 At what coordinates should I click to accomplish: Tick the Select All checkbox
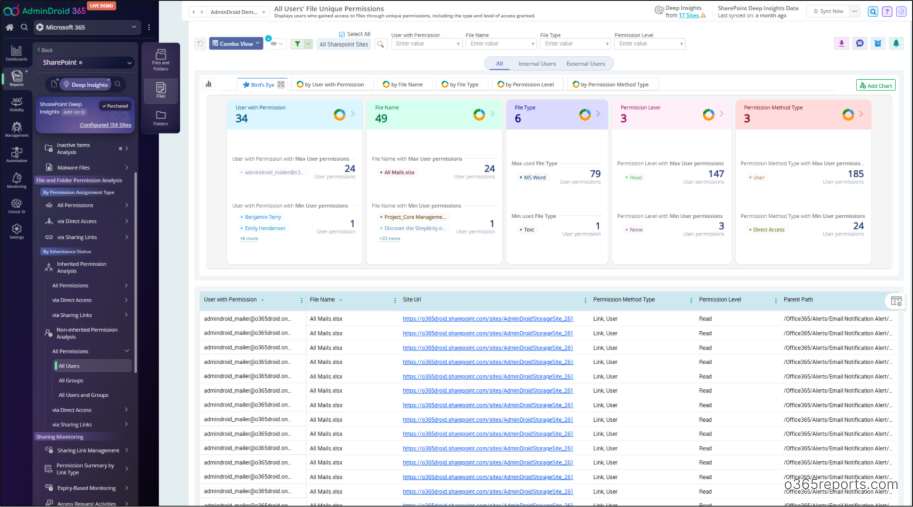coord(342,34)
